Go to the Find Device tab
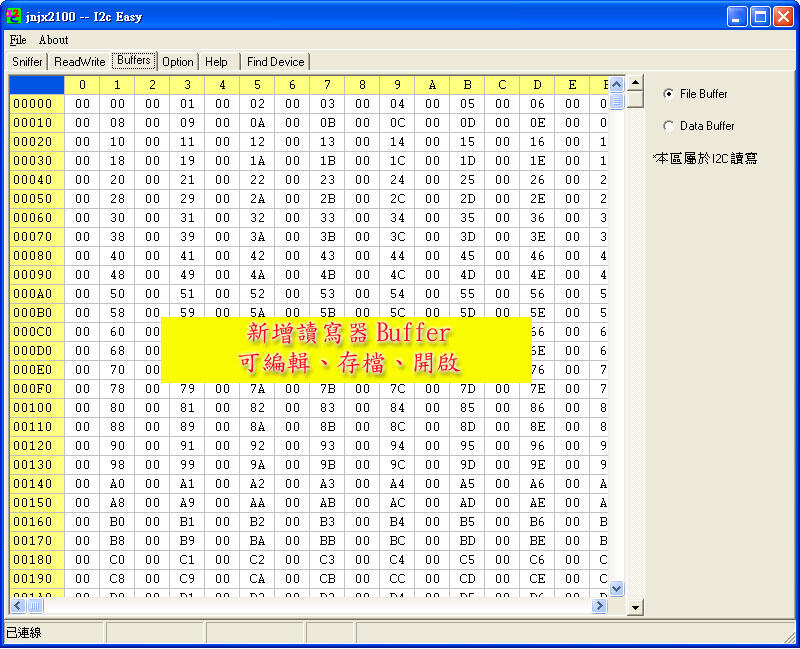 [x=276, y=62]
